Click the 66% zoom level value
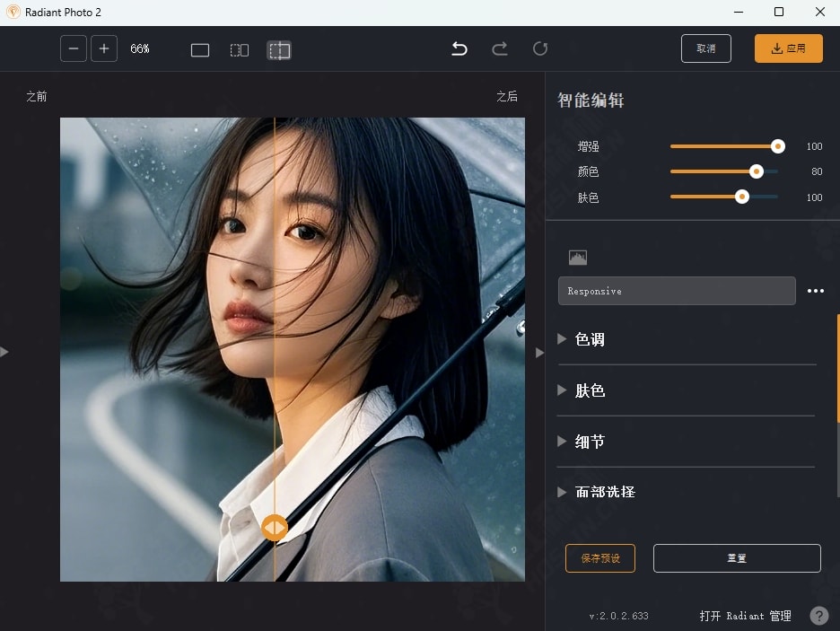Screen dimensions: 840x631 click(x=140, y=48)
